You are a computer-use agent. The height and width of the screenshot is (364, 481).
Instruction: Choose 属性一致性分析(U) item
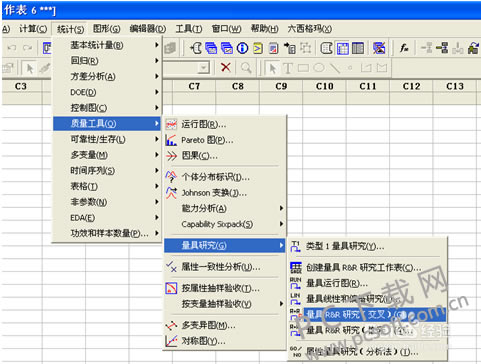[225, 267]
